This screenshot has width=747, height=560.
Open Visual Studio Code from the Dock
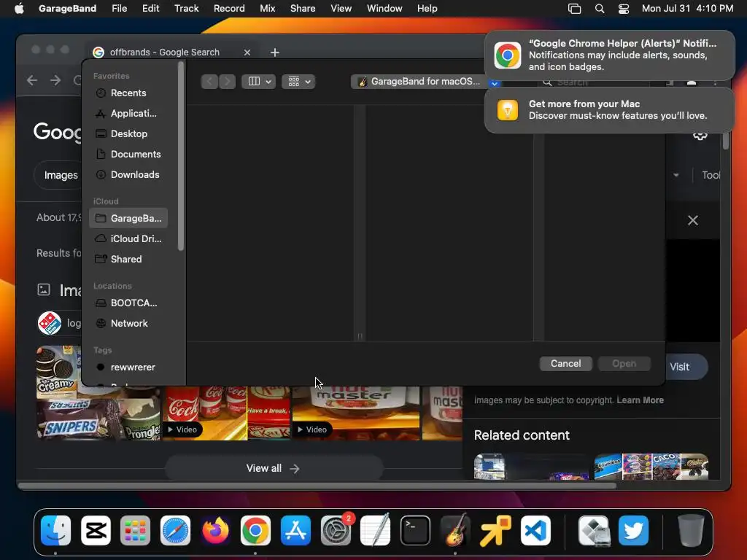click(x=535, y=530)
